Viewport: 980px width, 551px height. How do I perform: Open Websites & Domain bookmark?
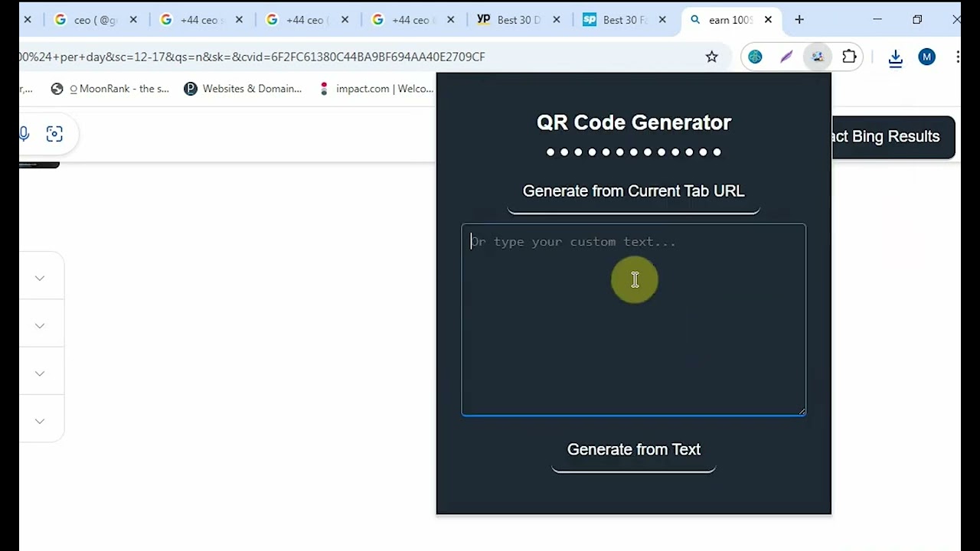tap(243, 89)
